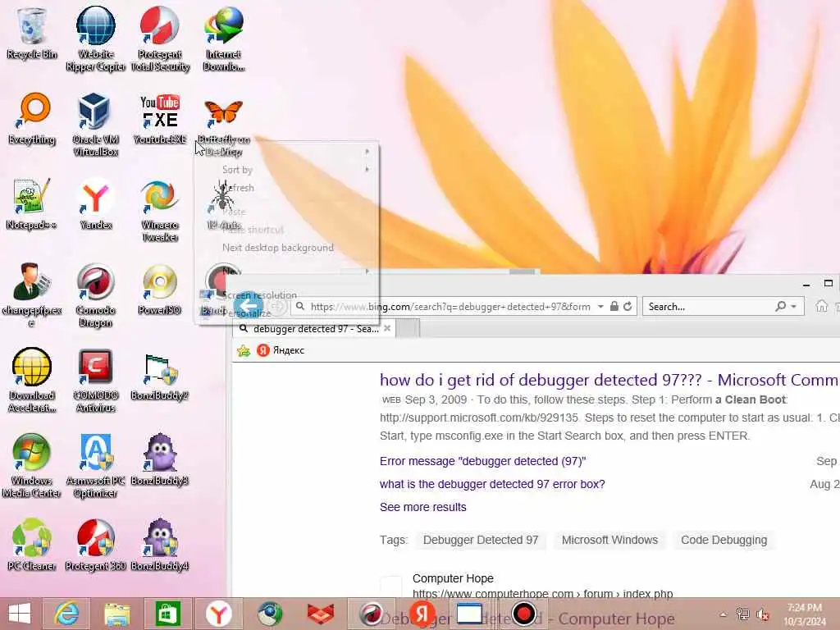The image size is (840, 630).
Task: Open a new browser tab
Action: click(x=408, y=328)
